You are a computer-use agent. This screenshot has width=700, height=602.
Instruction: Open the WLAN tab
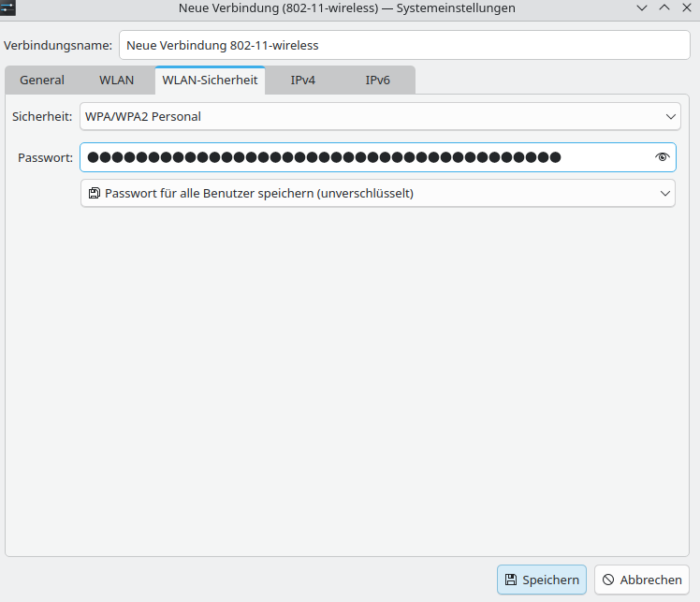click(x=117, y=81)
